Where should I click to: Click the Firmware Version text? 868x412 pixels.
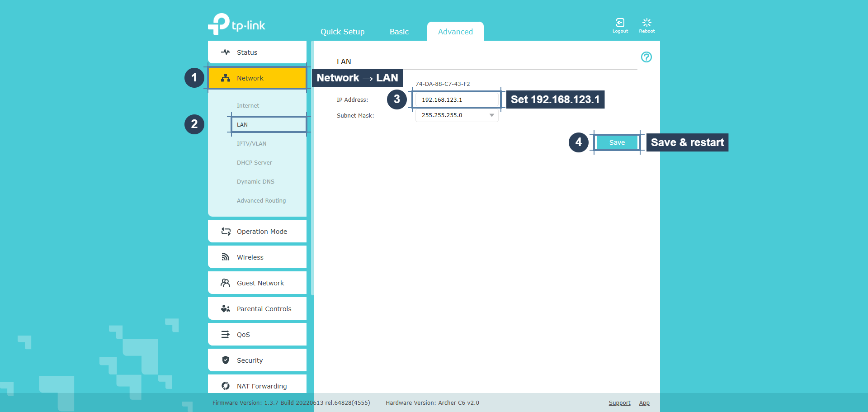(x=291, y=403)
